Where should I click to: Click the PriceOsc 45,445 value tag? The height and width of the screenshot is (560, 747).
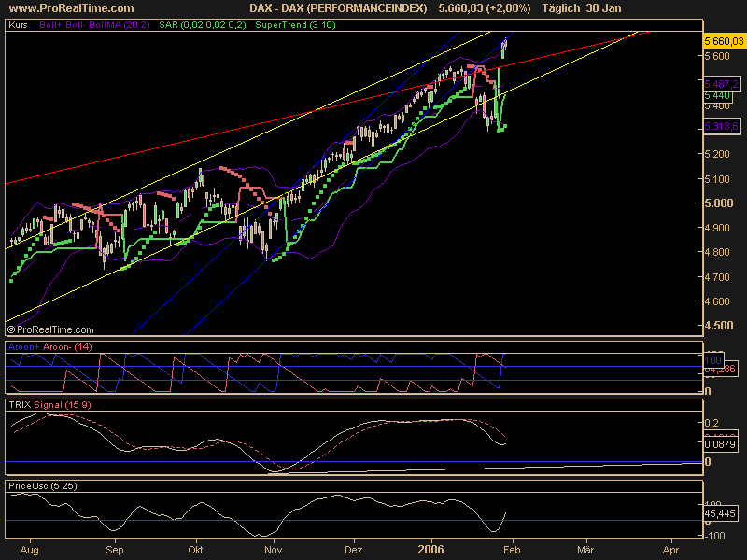pyautogui.click(x=720, y=514)
